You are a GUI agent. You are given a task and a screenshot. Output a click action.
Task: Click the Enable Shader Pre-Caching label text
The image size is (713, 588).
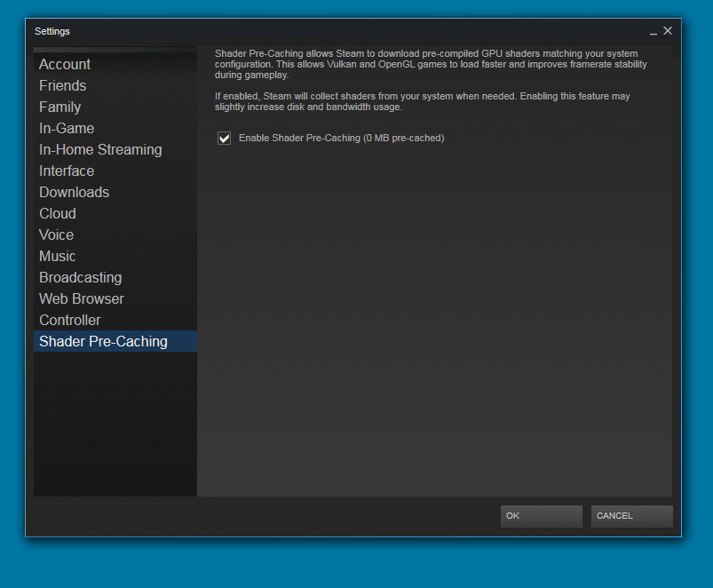click(x=341, y=139)
